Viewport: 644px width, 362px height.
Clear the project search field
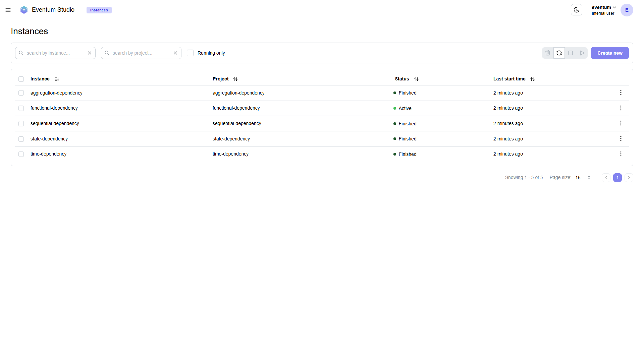(175, 53)
